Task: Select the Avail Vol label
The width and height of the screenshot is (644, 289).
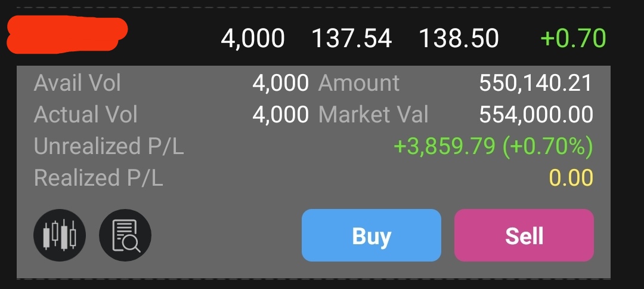Action: tap(77, 83)
